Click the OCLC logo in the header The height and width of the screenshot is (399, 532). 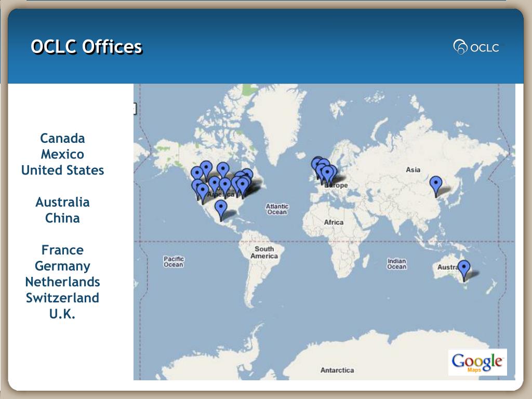pyautogui.click(x=476, y=47)
